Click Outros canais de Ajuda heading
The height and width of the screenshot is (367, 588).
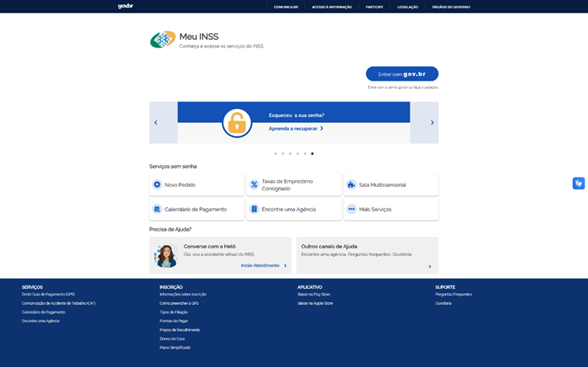[x=329, y=247]
